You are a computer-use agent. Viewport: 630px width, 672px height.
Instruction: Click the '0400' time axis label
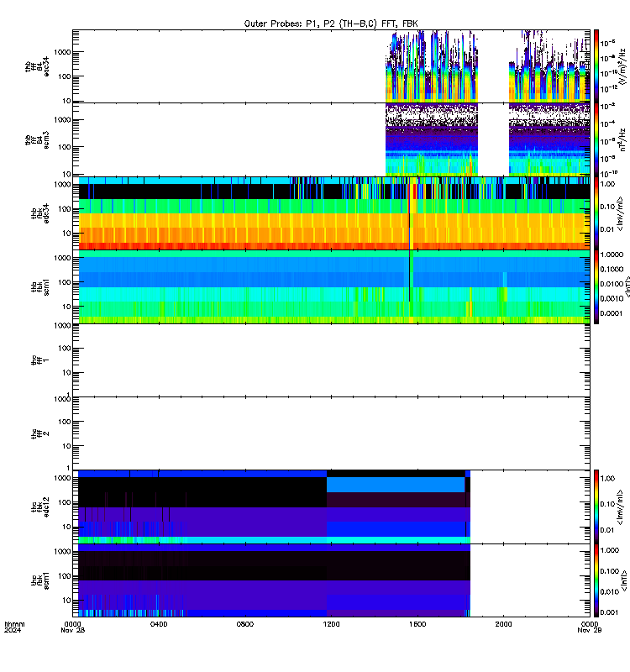click(x=159, y=624)
